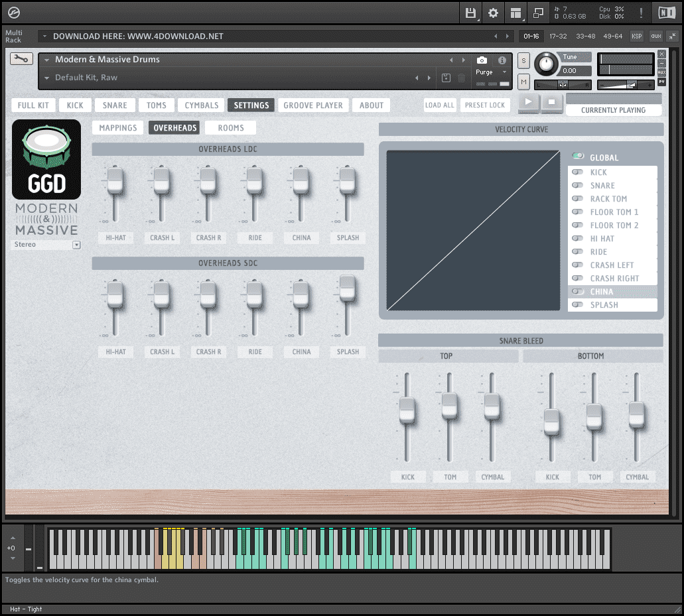Toggle SPLASH velocity curve switch
Viewport: 684px width, 616px height.
(578, 305)
